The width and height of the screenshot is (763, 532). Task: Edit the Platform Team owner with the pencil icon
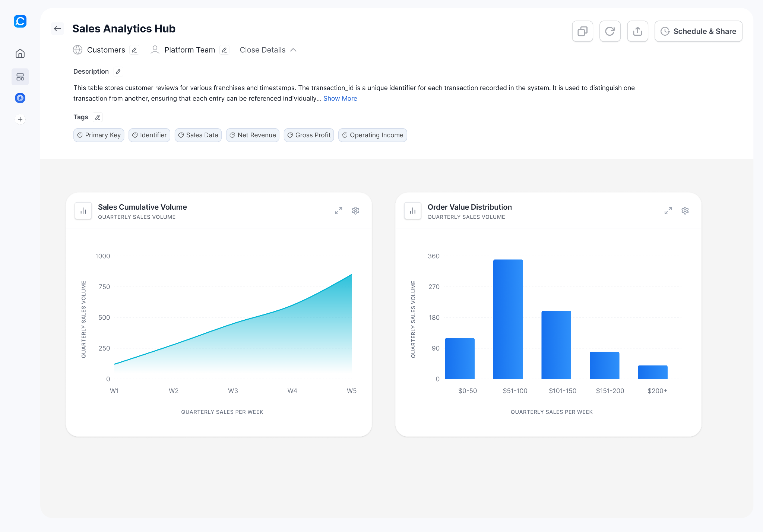tap(225, 50)
